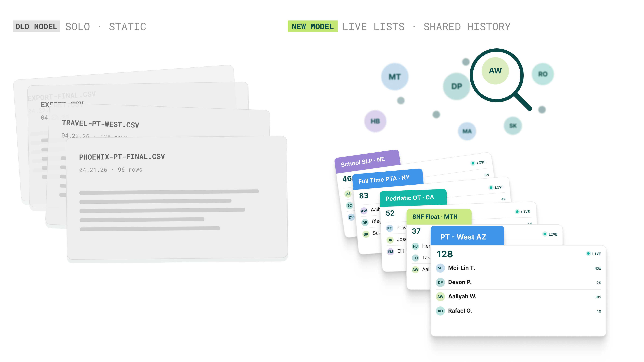Click the LIVE indicator on the PT - West AZ card
Screen dimensions: 644x362
[x=593, y=254]
